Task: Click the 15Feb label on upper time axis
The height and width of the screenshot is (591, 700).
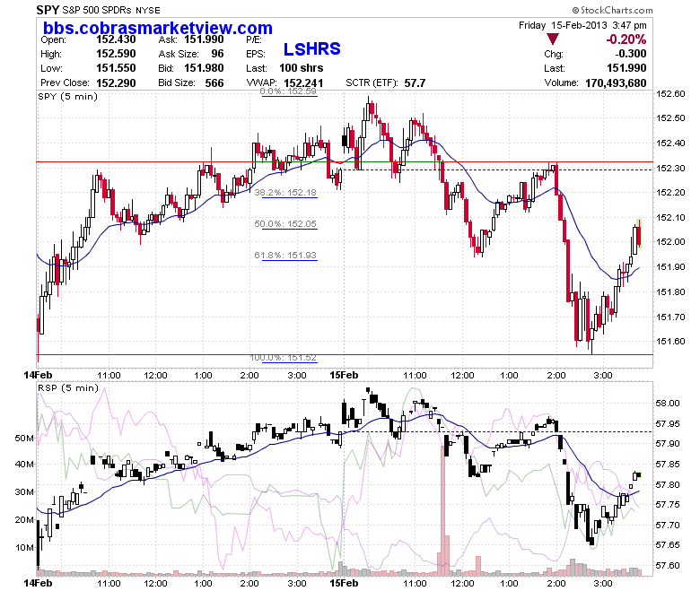Action: click(344, 375)
